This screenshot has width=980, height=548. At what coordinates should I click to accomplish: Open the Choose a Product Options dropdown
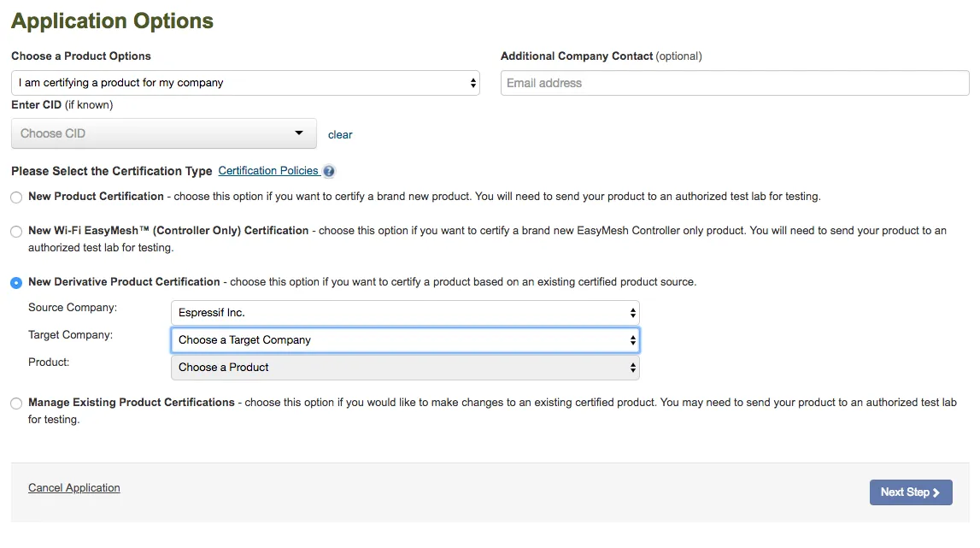245,83
